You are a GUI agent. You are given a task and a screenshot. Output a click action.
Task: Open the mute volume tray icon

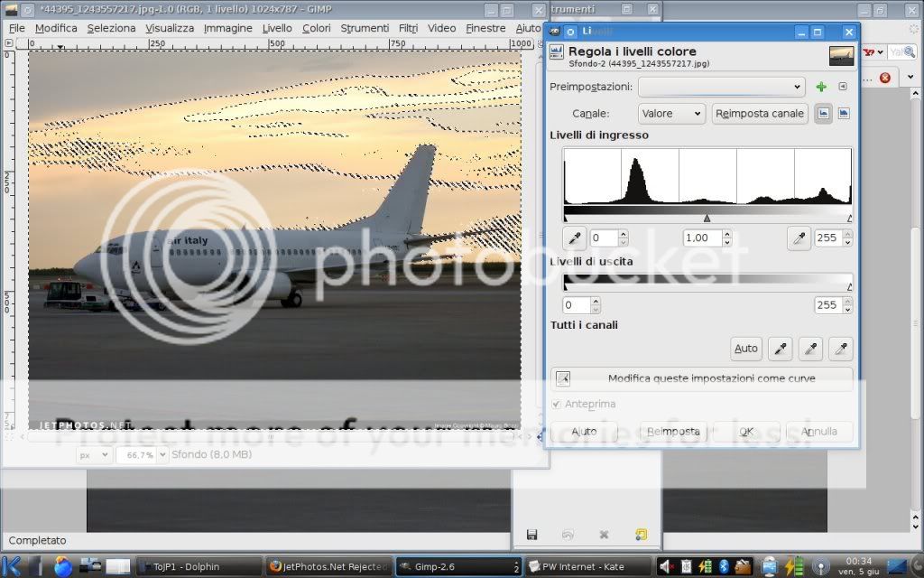click(666, 567)
